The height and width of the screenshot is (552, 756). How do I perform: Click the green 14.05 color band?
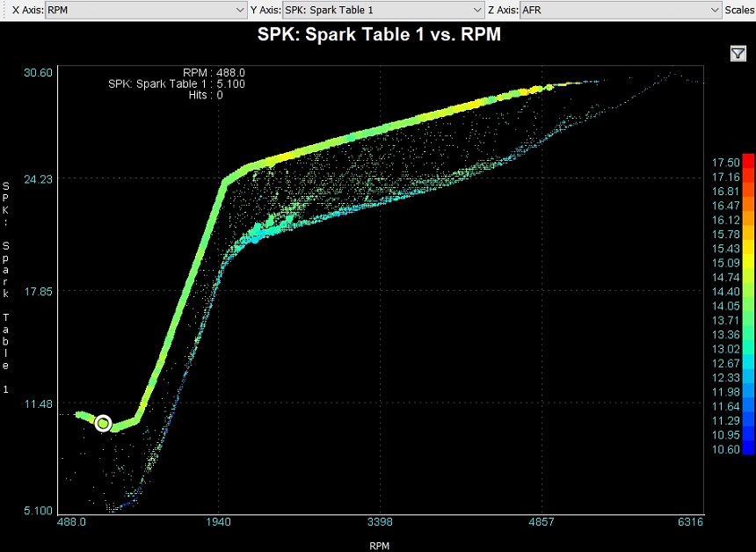748,305
